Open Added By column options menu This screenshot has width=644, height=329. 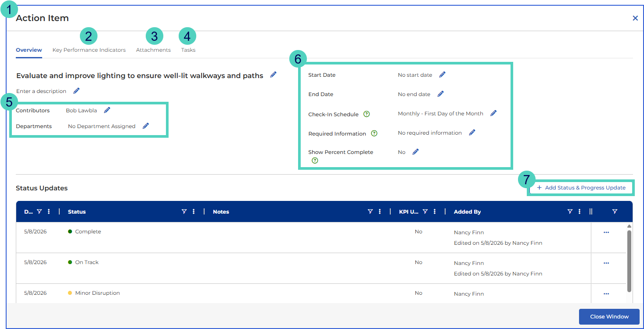coord(579,211)
